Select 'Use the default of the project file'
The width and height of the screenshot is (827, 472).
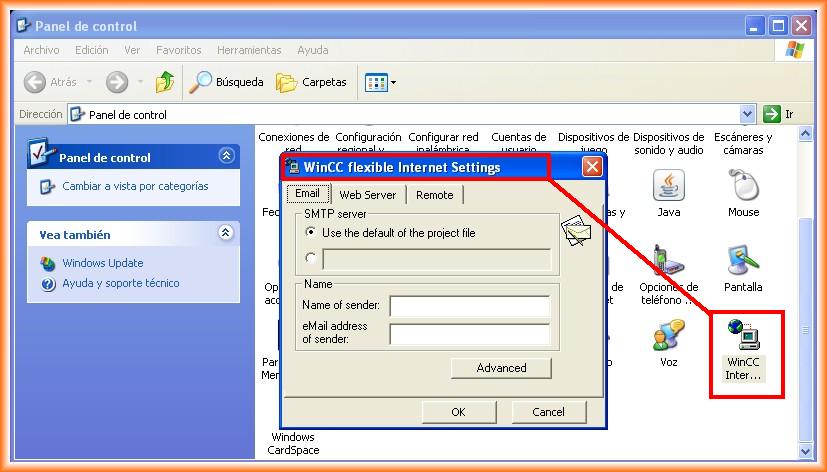310,232
